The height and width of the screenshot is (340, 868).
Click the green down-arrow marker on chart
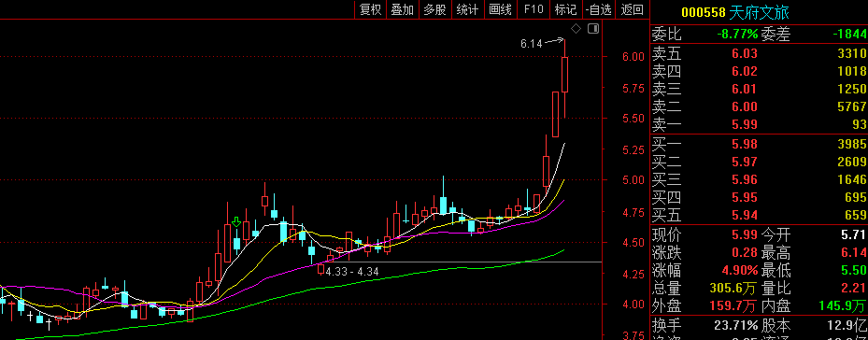(x=236, y=222)
